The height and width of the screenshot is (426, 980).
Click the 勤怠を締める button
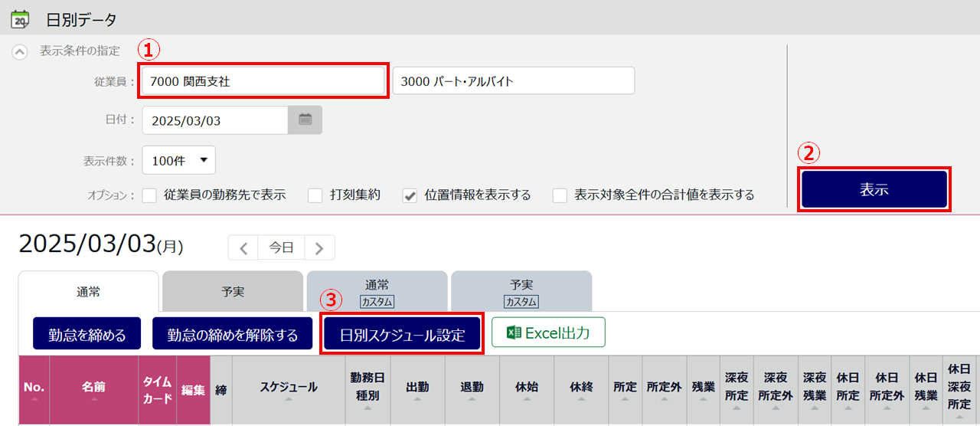click(x=87, y=333)
